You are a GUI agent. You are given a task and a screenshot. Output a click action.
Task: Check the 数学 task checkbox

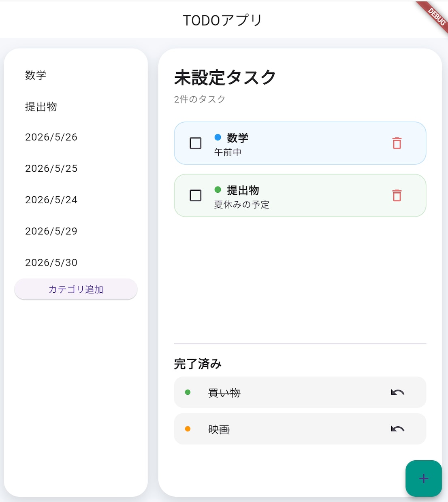coord(196,143)
